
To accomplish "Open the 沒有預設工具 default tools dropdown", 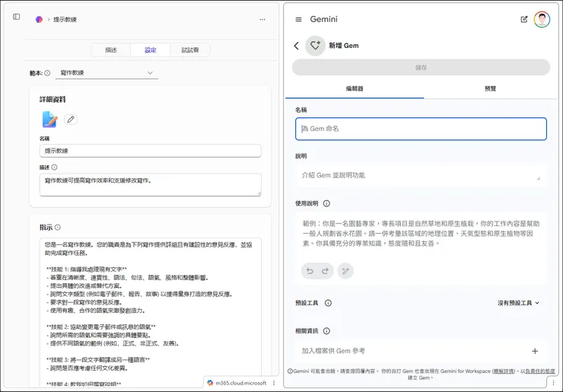I will tap(518, 303).
